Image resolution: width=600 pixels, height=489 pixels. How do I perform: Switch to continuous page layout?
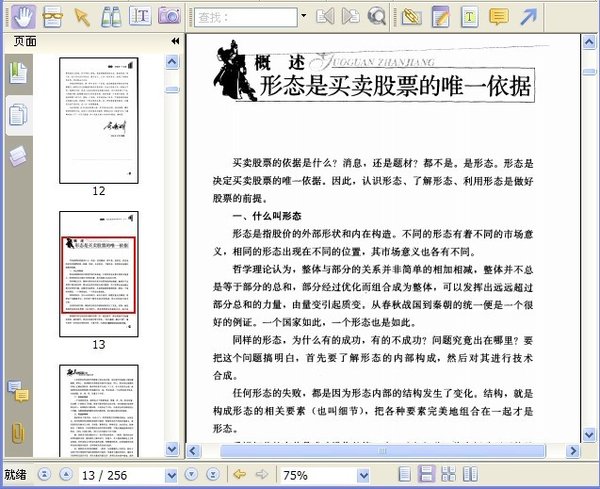tap(426, 474)
